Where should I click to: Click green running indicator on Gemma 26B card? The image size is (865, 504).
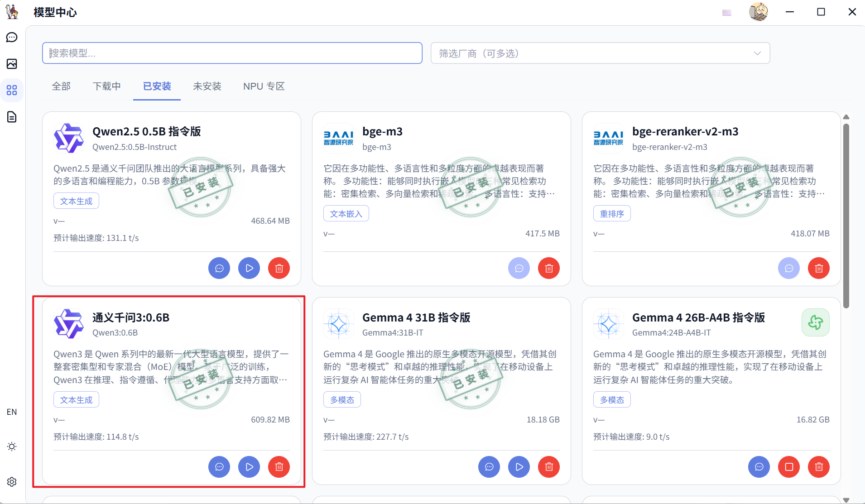click(816, 322)
